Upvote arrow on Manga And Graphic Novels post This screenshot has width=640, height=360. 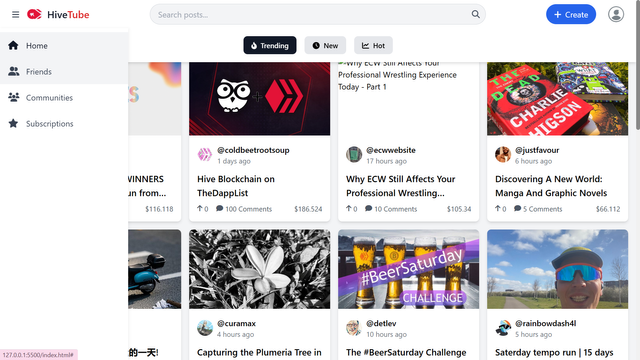(498, 208)
